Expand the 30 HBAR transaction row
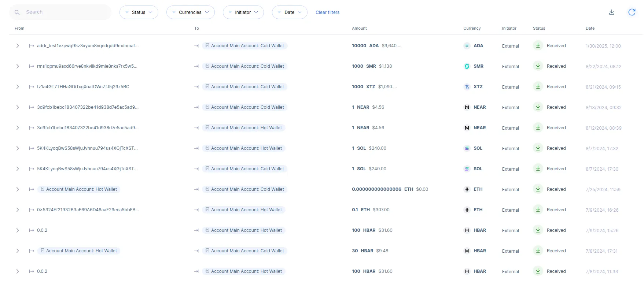The image size is (644, 282). tap(18, 251)
